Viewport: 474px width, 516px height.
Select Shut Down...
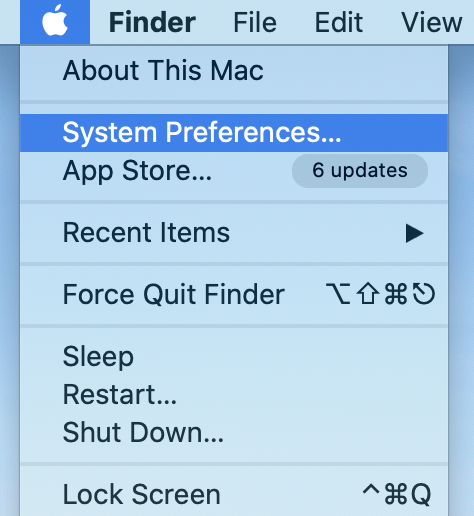[x=234, y=433]
